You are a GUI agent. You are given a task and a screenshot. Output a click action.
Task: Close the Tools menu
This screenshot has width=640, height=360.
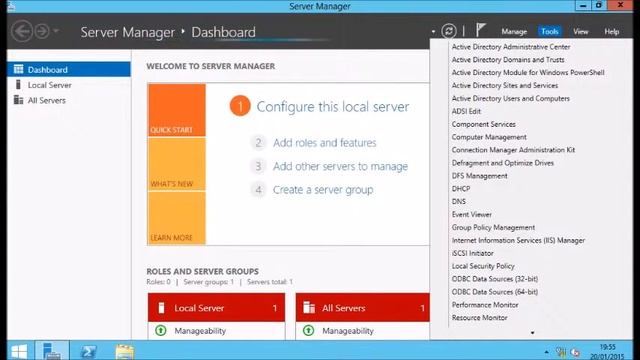549,31
